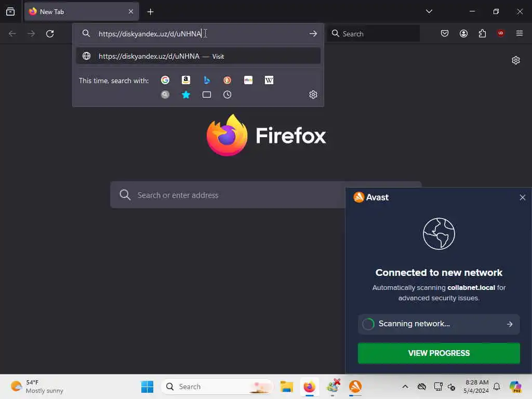Viewport: 532px width, 399px height.
Task: Open clock showing 8:28 AM
Action: click(x=476, y=387)
